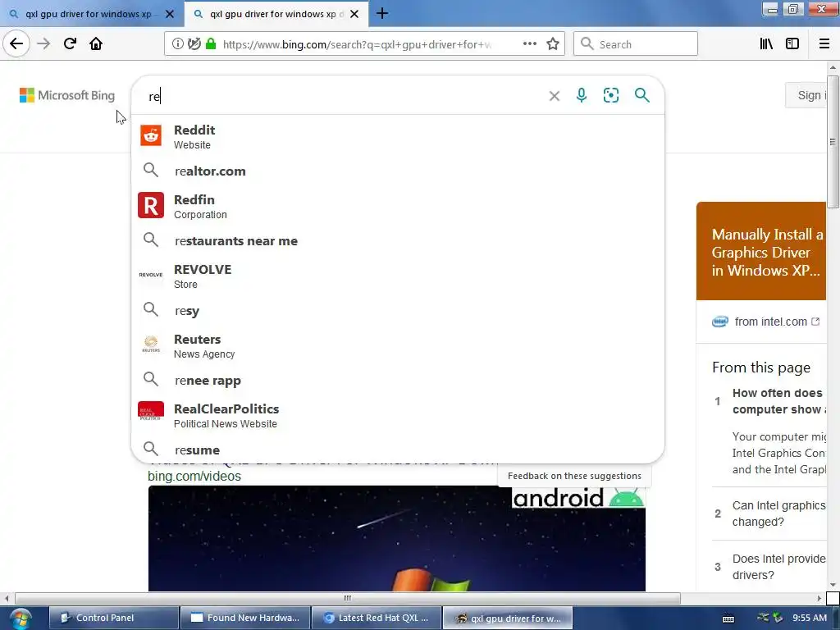The height and width of the screenshot is (630, 840).
Task: Click the browser Back arrow button
Action: point(16,44)
